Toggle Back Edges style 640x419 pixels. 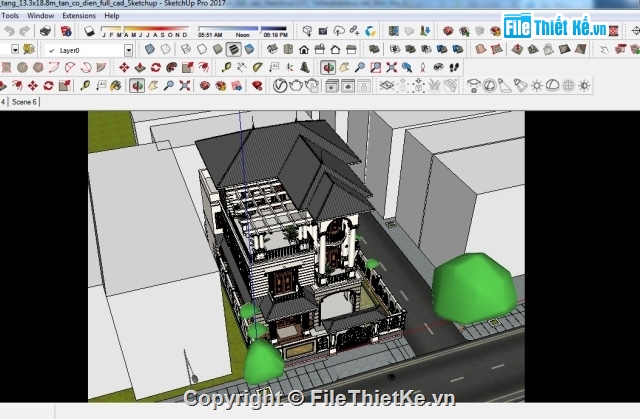coord(165,49)
